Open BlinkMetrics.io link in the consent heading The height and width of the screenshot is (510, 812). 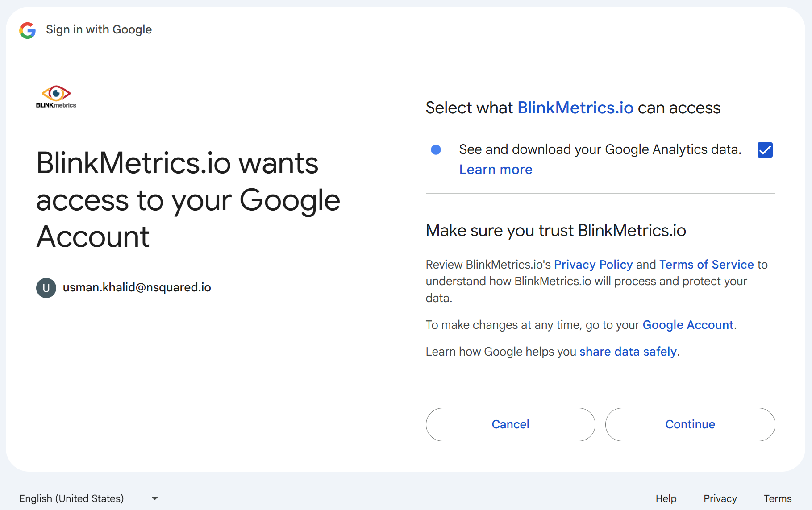click(x=575, y=108)
